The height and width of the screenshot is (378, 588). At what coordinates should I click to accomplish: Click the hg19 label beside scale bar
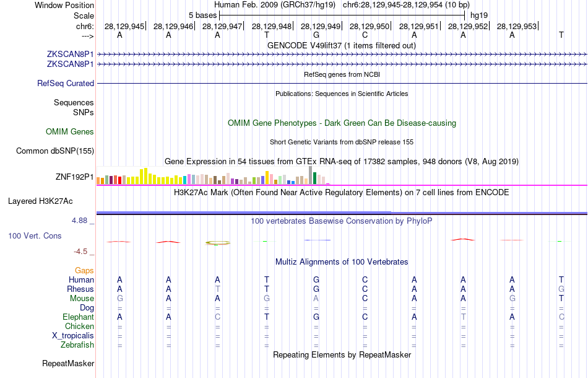pos(479,15)
